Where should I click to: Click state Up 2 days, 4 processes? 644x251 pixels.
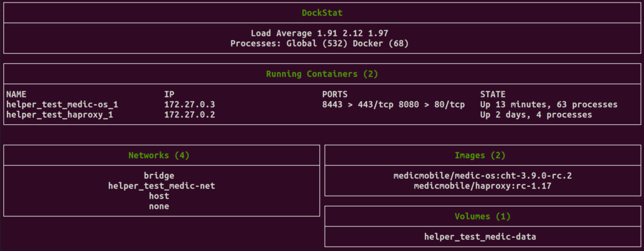pyautogui.click(x=536, y=115)
